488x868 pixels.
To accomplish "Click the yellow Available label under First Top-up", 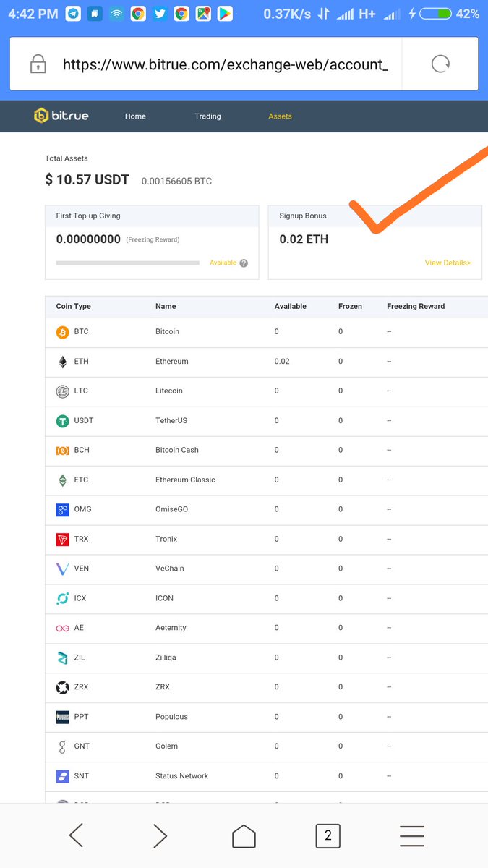I will [x=223, y=263].
